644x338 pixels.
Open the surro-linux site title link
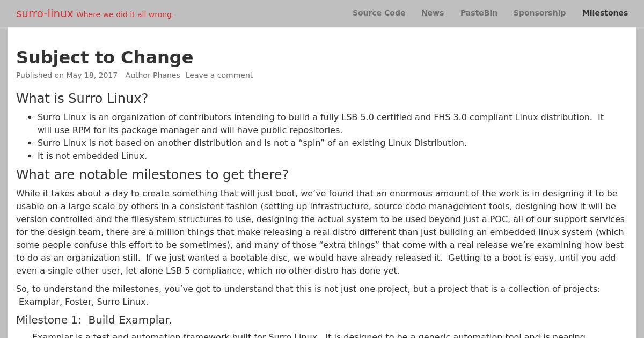pyautogui.click(x=45, y=13)
